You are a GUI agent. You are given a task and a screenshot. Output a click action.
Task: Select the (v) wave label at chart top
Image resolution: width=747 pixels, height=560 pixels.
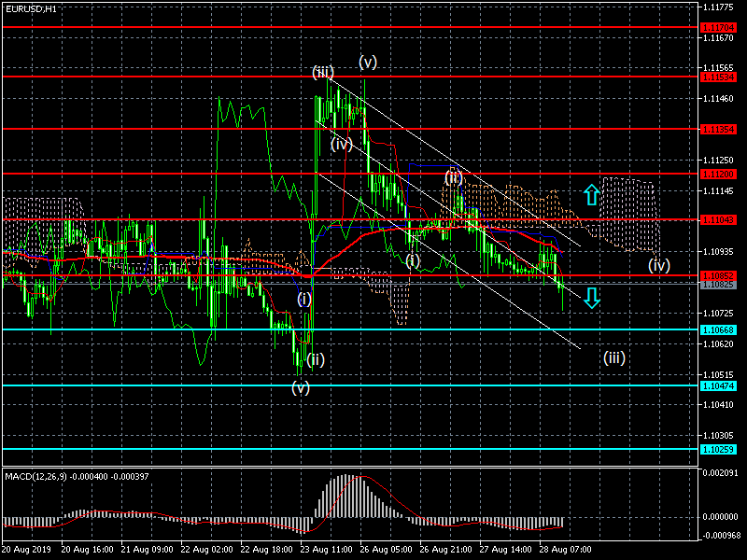(x=368, y=63)
